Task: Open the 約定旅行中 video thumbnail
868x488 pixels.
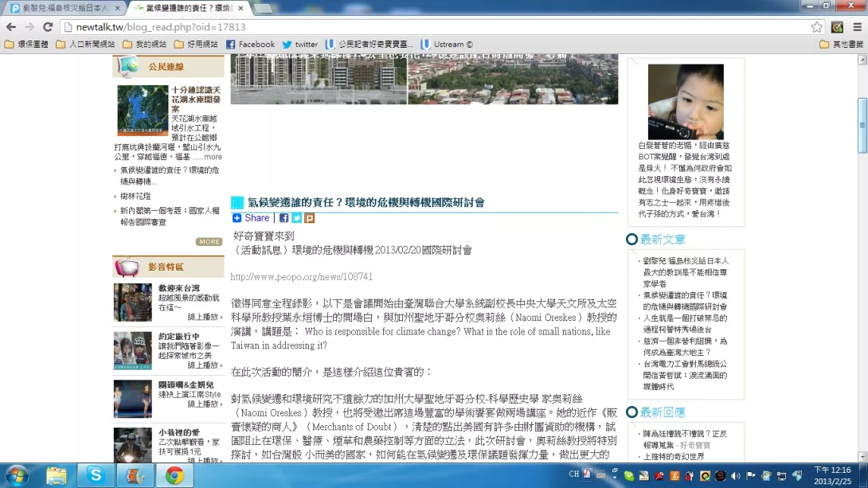Action: [x=132, y=350]
